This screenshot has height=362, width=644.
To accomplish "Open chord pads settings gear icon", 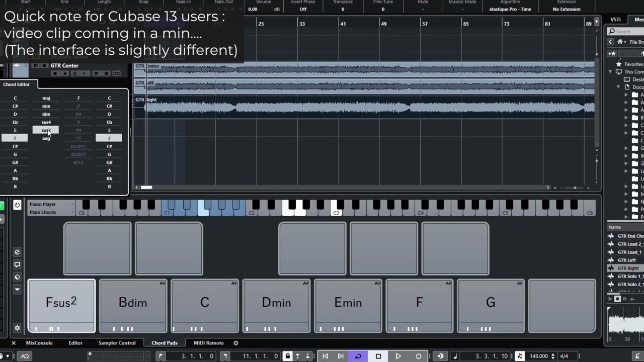I will [x=17, y=328].
